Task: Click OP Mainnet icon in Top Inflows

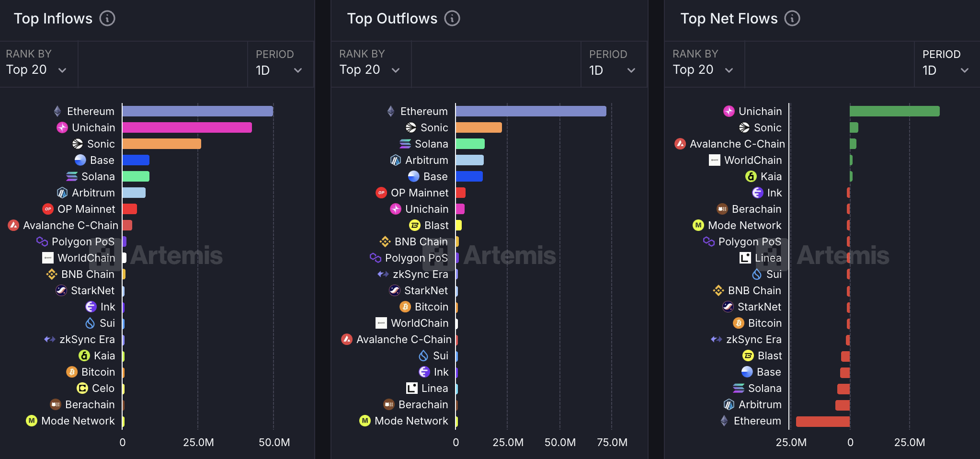Action: pyautogui.click(x=48, y=209)
